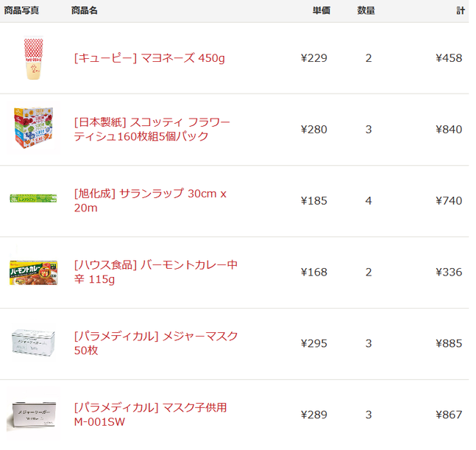Click the 単価 column header

pos(322,10)
